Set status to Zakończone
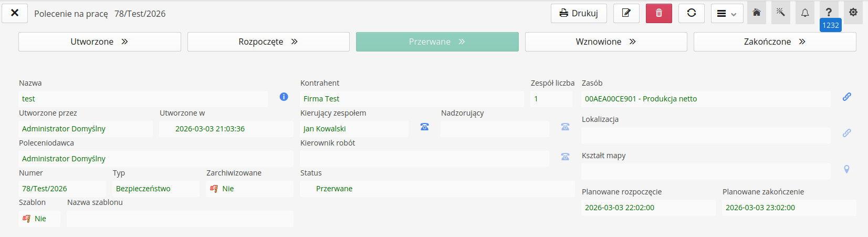868x237 pixels. (775, 42)
